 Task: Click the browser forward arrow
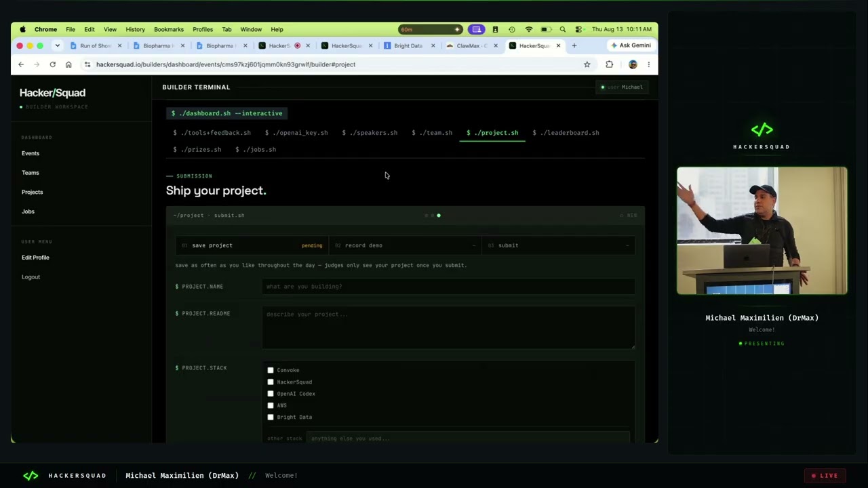pyautogui.click(x=37, y=64)
